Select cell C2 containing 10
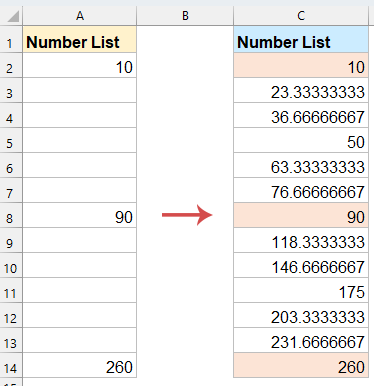 [301, 65]
